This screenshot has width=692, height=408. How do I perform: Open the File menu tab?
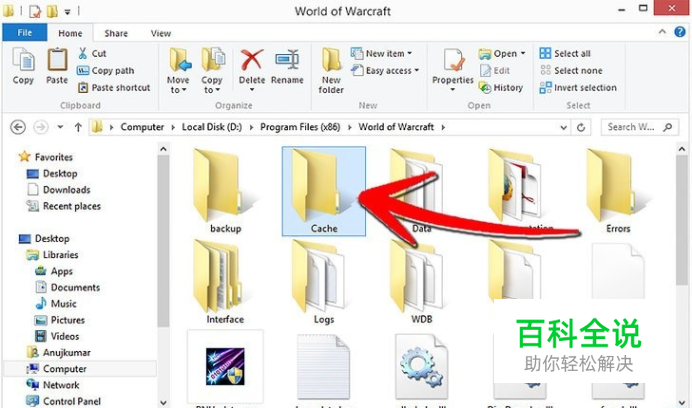point(25,33)
